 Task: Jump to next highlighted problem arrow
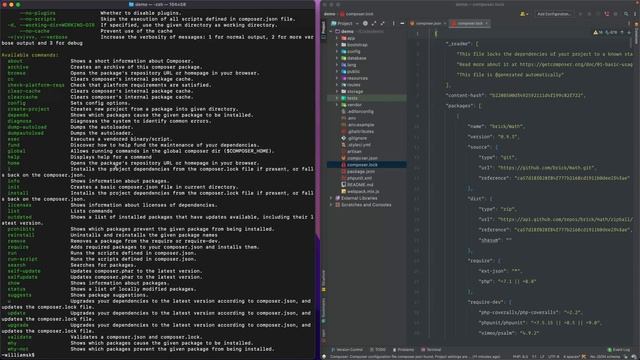coord(629,32)
